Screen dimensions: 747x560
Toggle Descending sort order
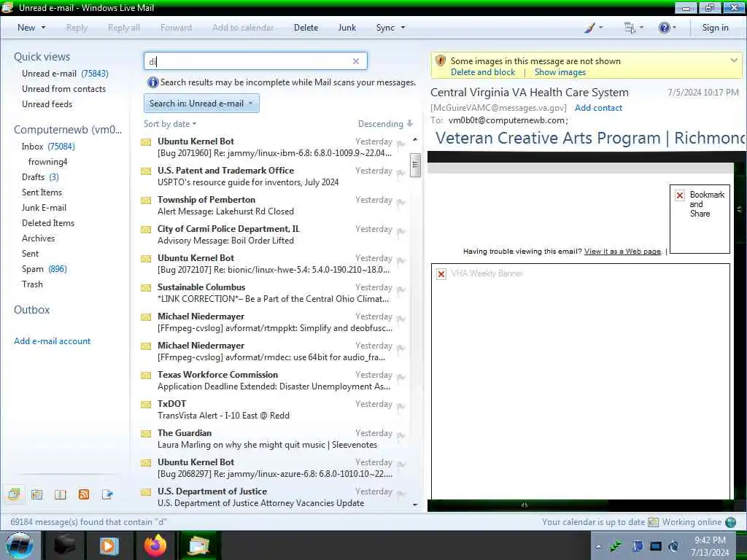(x=385, y=124)
